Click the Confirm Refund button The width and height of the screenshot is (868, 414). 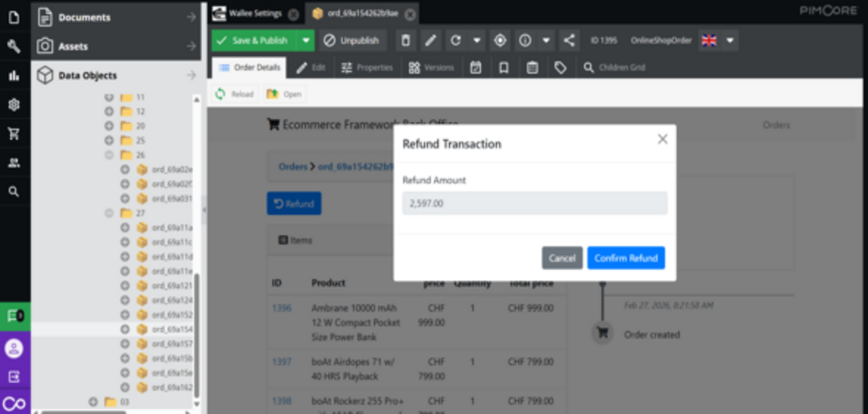[x=626, y=258]
